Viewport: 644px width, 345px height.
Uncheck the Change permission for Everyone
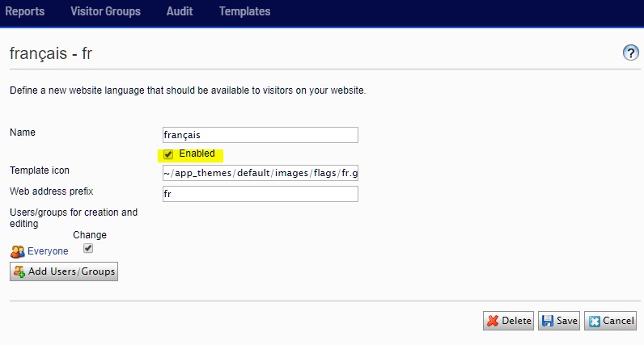point(89,249)
